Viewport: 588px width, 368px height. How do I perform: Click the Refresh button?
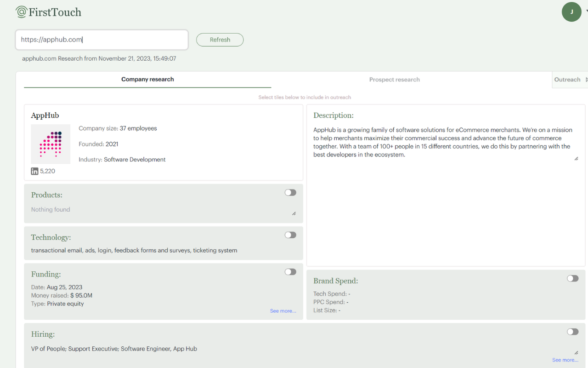coord(220,40)
